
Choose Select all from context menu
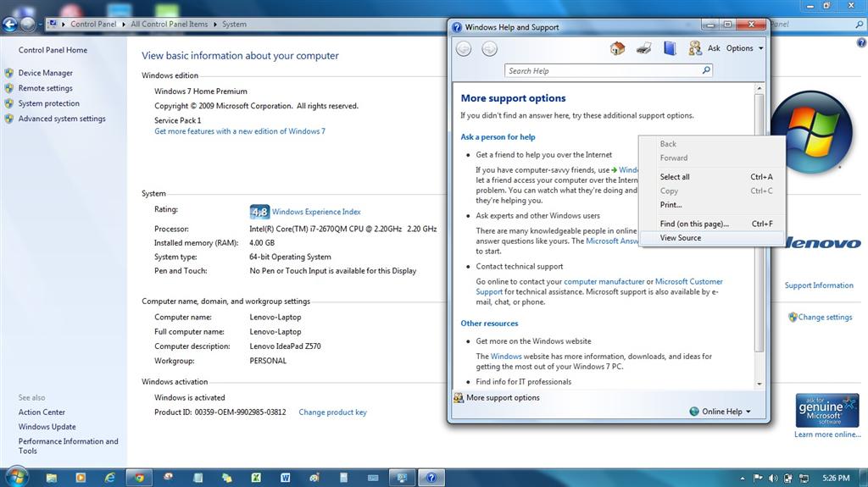[x=711, y=177]
